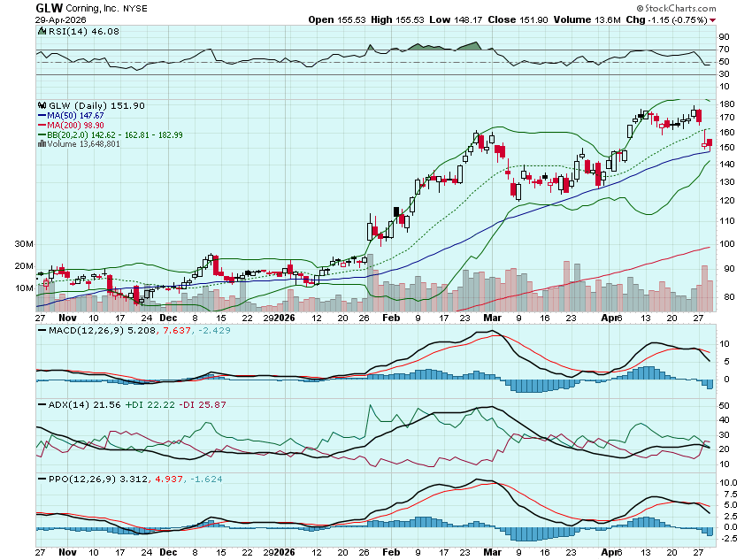The width and height of the screenshot is (752, 560).
Task: Click the 29-Apr-2026 date label
Action: 58,19
